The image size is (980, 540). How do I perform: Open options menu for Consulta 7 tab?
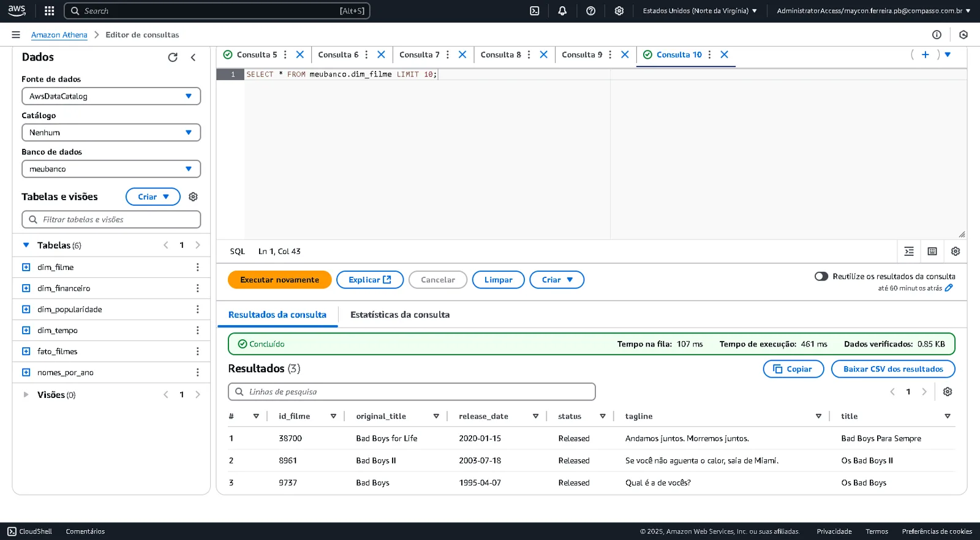[448, 54]
